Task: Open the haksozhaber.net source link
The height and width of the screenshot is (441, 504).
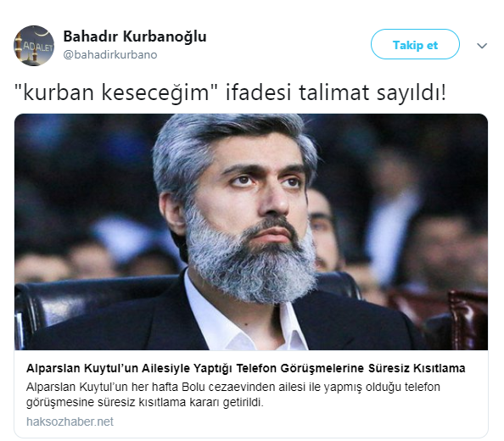Action: pyautogui.click(x=70, y=421)
